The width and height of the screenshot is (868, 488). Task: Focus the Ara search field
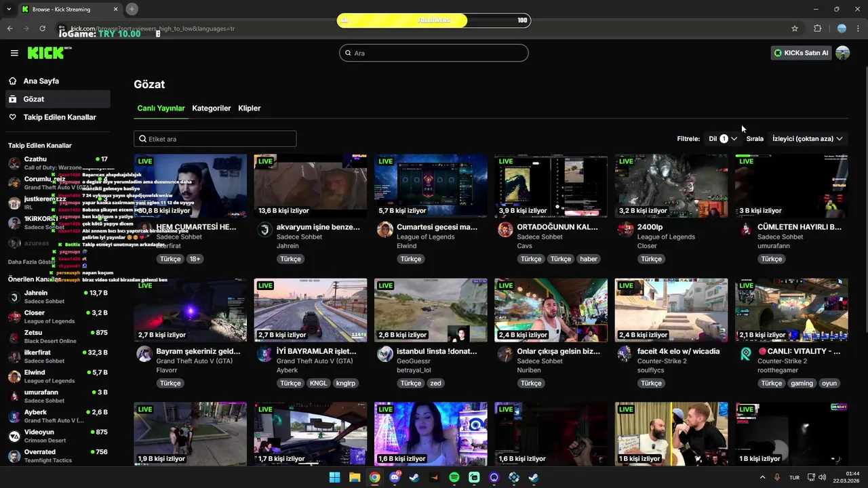coord(434,53)
